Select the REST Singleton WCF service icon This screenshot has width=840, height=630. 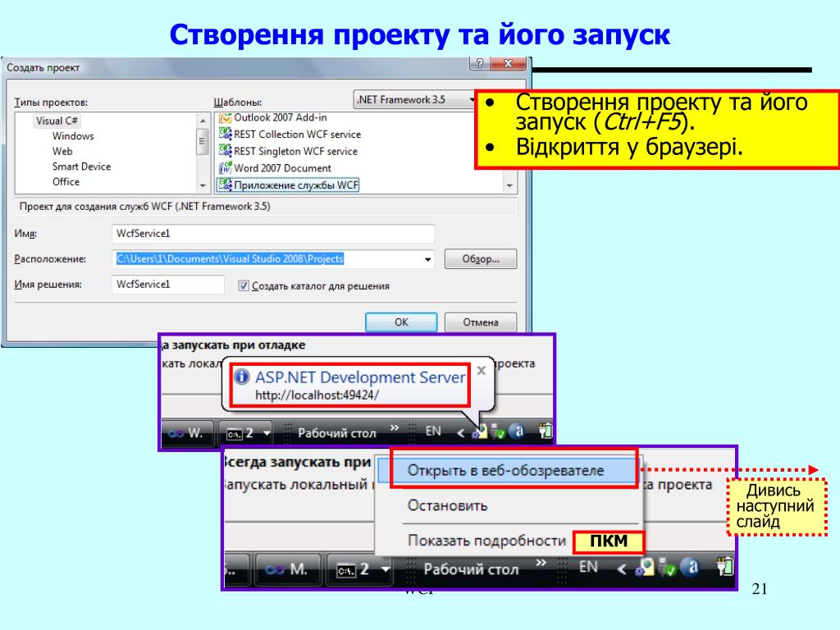click(225, 151)
